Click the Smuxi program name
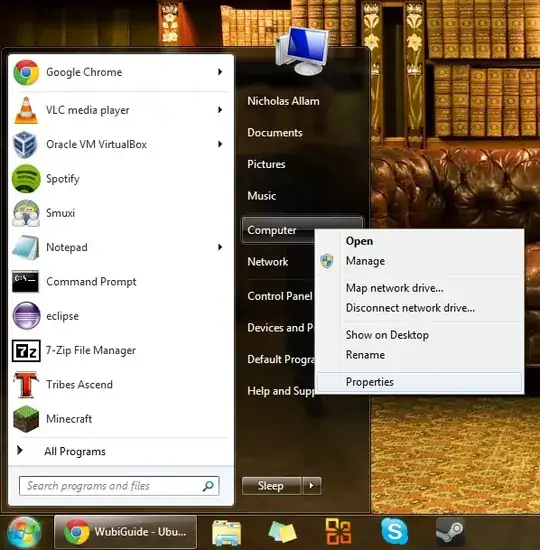Viewport: 540px width, 550px height. (60, 213)
